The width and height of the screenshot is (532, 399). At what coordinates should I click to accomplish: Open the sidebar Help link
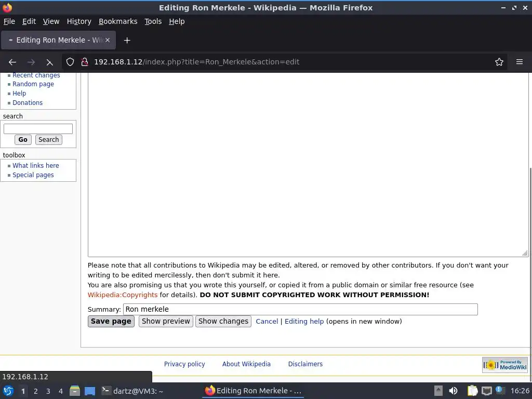click(19, 94)
